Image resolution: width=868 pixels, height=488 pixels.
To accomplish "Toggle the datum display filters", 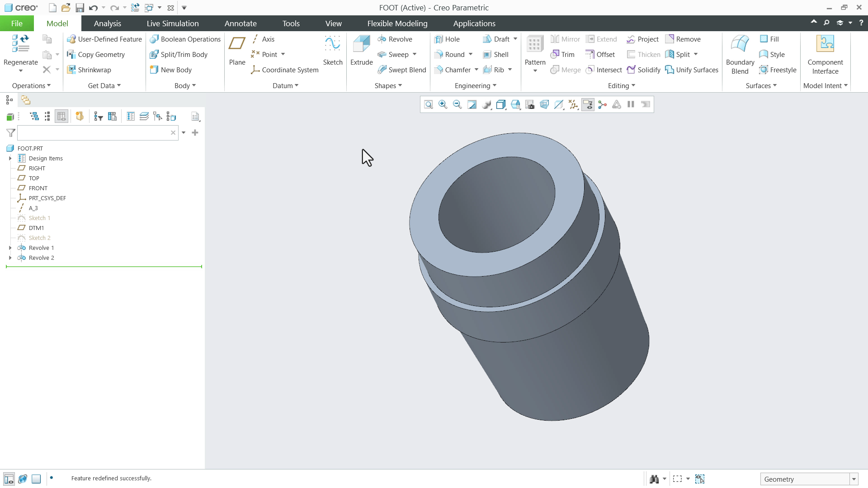I will (573, 104).
